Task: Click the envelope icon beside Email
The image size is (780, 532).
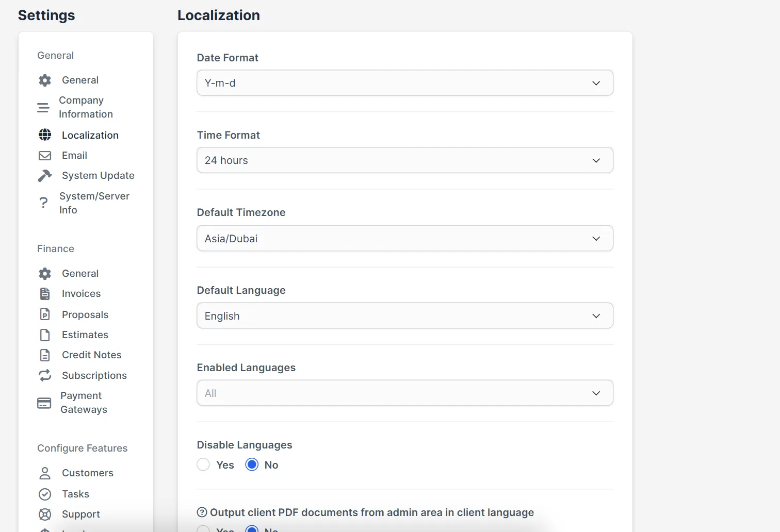Action: 45,156
